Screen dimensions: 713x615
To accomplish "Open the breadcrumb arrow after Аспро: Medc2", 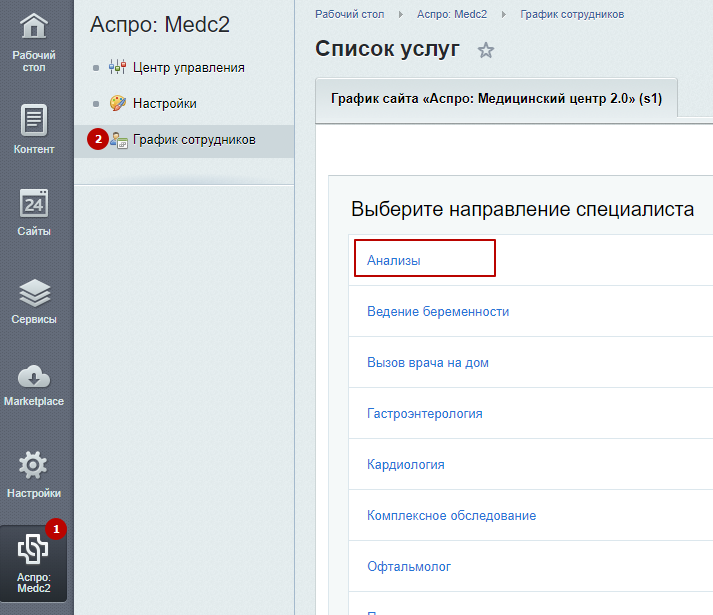I will (x=503, y=15).
